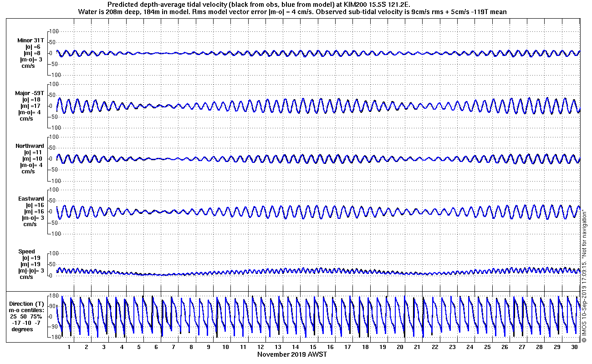Click the 'Speed' panel label

26,252
